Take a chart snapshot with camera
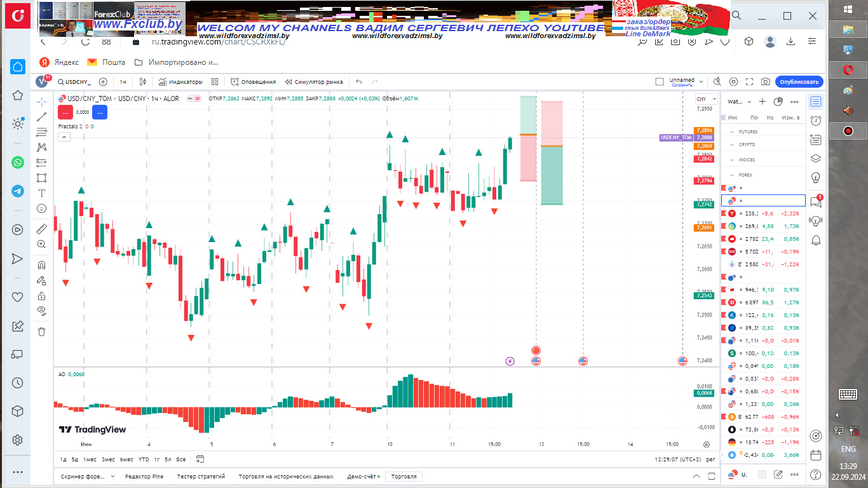This screenshot has width=868, height=488. point(766,82)
